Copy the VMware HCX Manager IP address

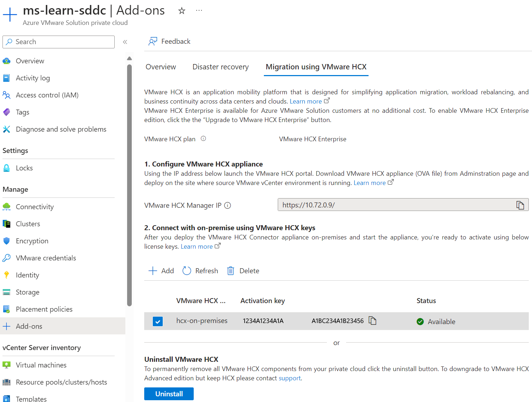pyautogui.click(x=520, y=205)
